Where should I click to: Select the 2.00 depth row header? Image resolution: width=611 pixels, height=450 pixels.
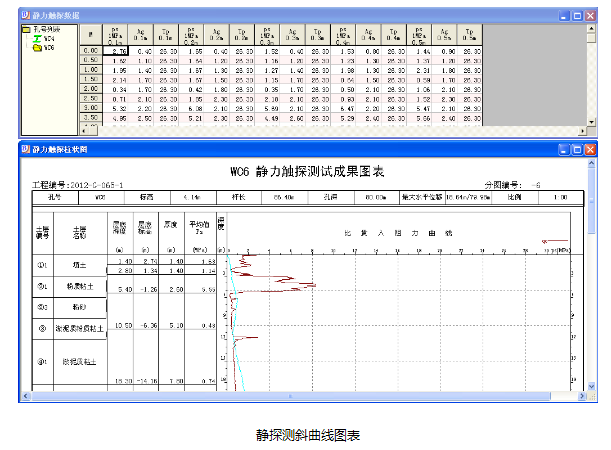pyautogui.click(x=89, y=88)
